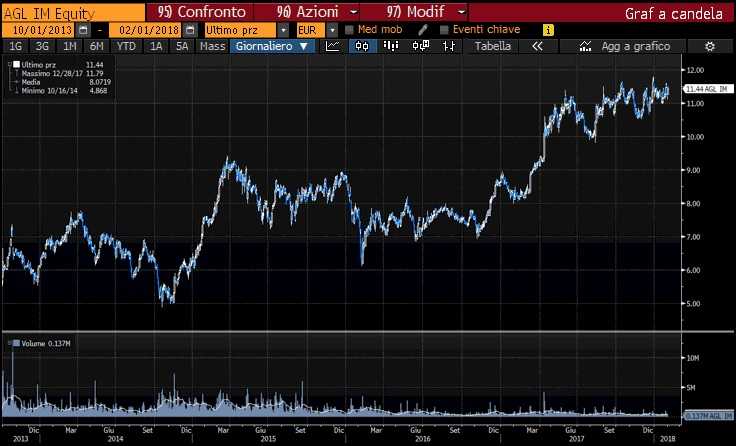Open the Ultimo prz field dropdown arrow
This screenshot has width=736, height=446.
pyautogui.click(x=283, y=30)
